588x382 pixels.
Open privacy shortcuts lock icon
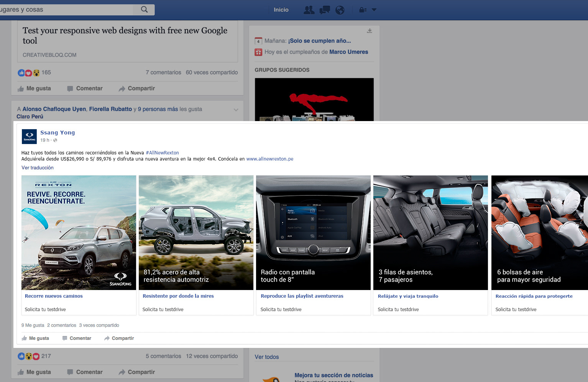[x=363, y=10]
